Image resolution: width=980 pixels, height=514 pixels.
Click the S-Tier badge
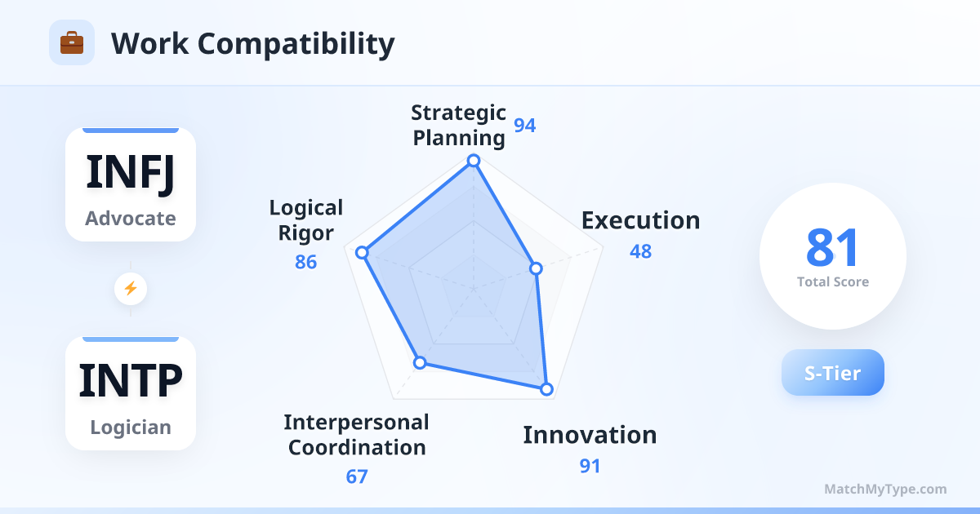pos(832,373)
